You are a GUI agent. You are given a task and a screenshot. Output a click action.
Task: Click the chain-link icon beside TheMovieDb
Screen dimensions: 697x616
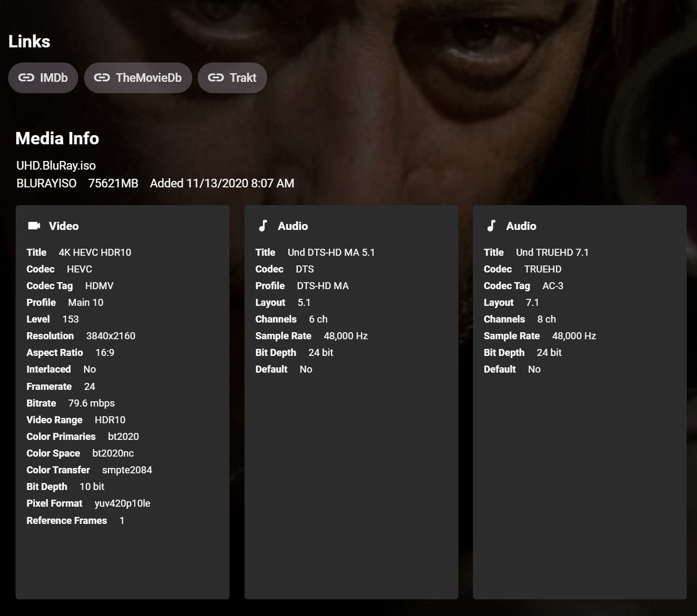click(x=102, y=78)
